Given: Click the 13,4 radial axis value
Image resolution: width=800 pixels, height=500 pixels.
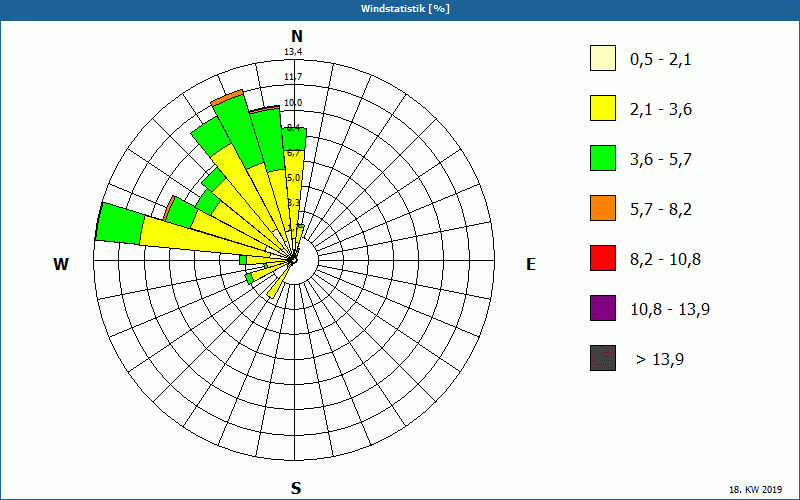Looking at the screenshot, I should click(x=293, y=52).
